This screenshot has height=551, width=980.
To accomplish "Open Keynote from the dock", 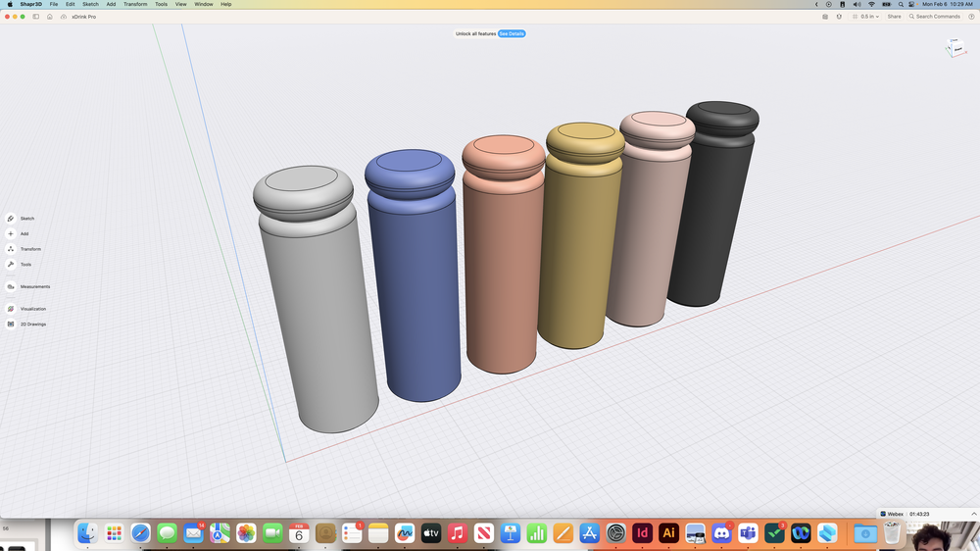I will click(511, 533).
